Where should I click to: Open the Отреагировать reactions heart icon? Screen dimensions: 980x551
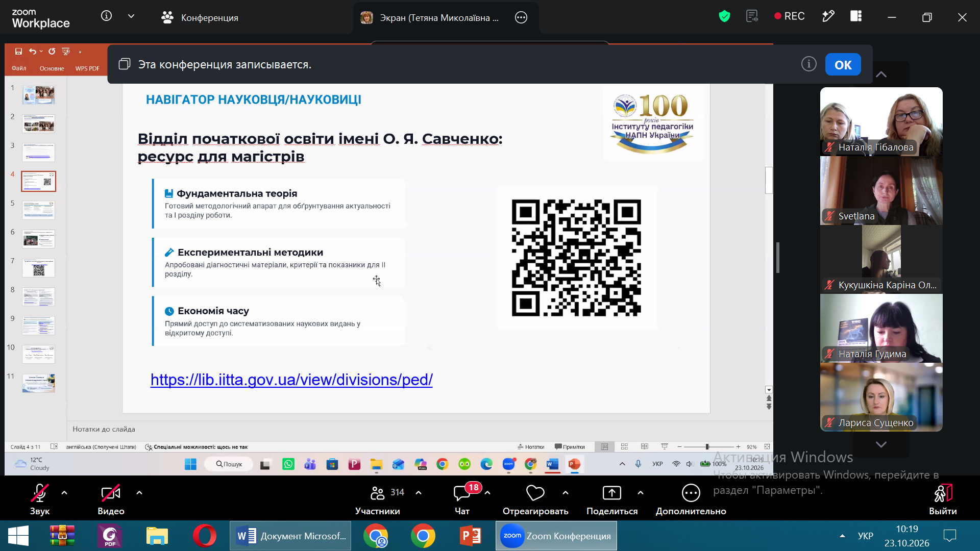tap(535, 493)
